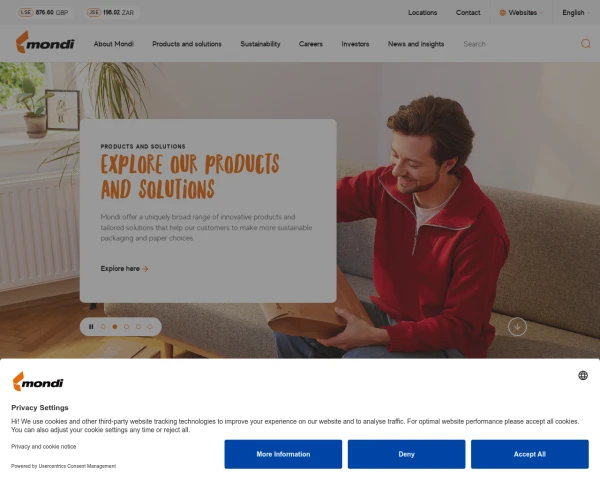Open the English language dropdown

click(x=576, y=13)
